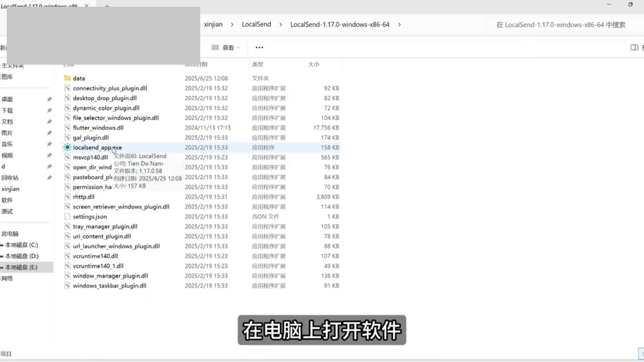Open 测试 in the sidebar
Viewport: 644px width, 362px height.
(7, 212)
